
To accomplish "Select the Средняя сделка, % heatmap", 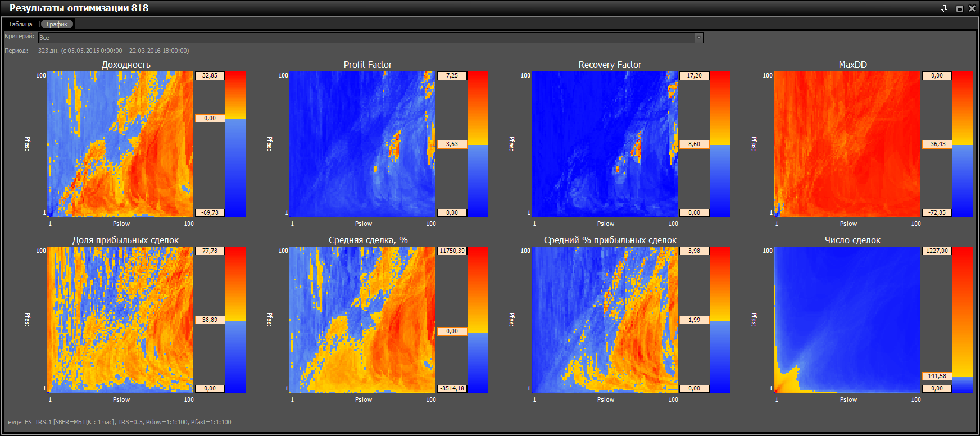I will coord(362,320).
